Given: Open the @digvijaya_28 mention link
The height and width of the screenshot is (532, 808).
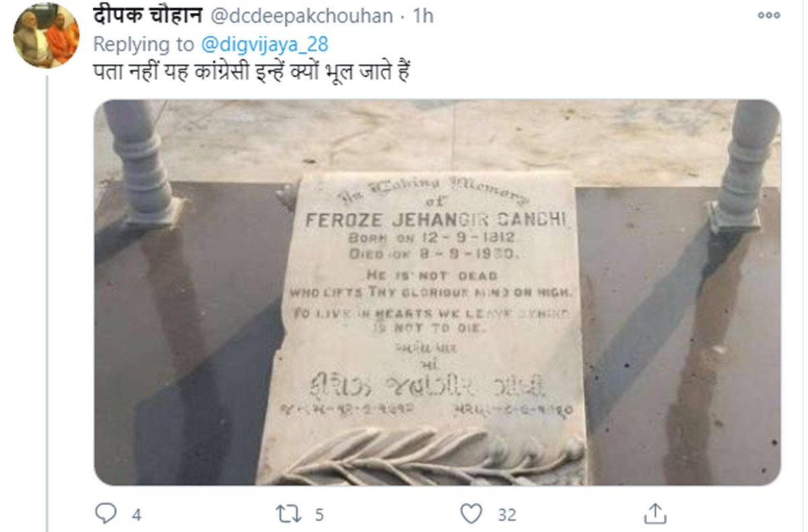Looking at the screenshot, I should [x=265, y=44].
